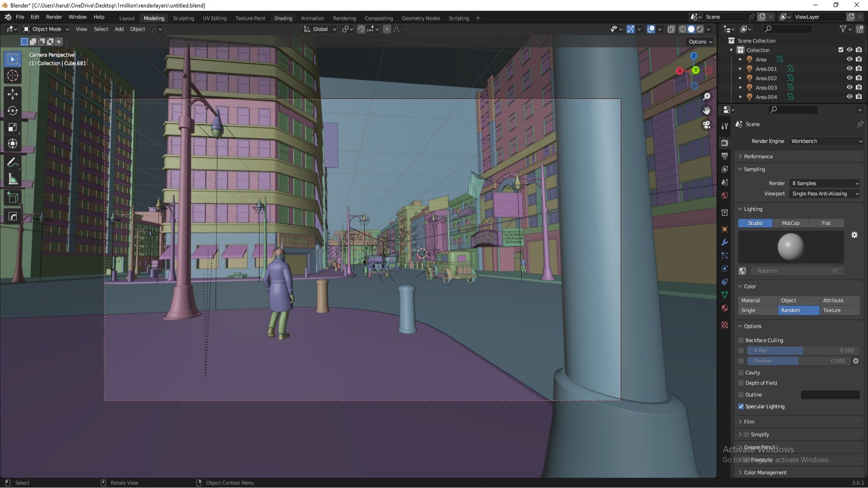Viewport: 868px width, 488px height.
Task: Enable the Cavity checkbox
Action: click(x=741, y=373)
